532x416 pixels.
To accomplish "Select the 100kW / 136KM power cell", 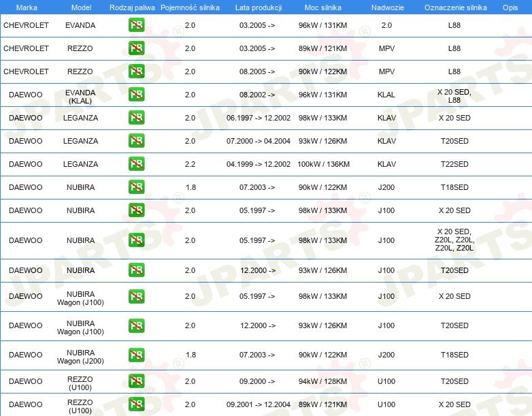I will (x=323, y=164).
